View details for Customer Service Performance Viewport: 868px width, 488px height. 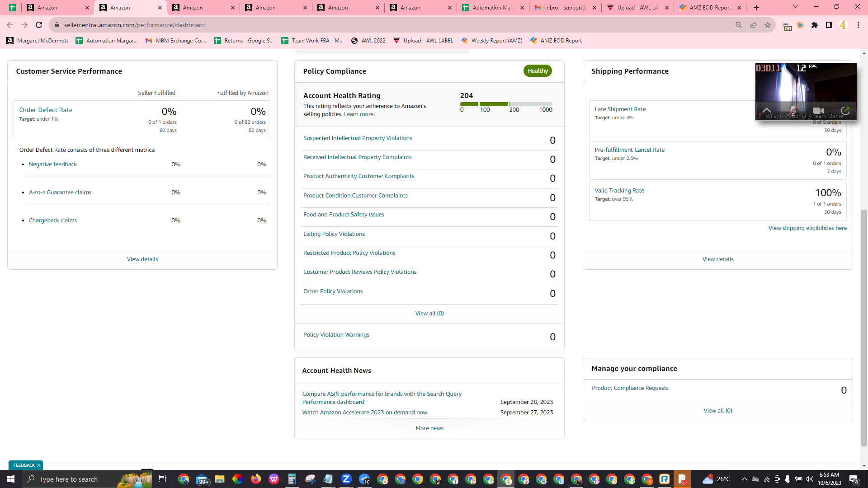point(142,259)
